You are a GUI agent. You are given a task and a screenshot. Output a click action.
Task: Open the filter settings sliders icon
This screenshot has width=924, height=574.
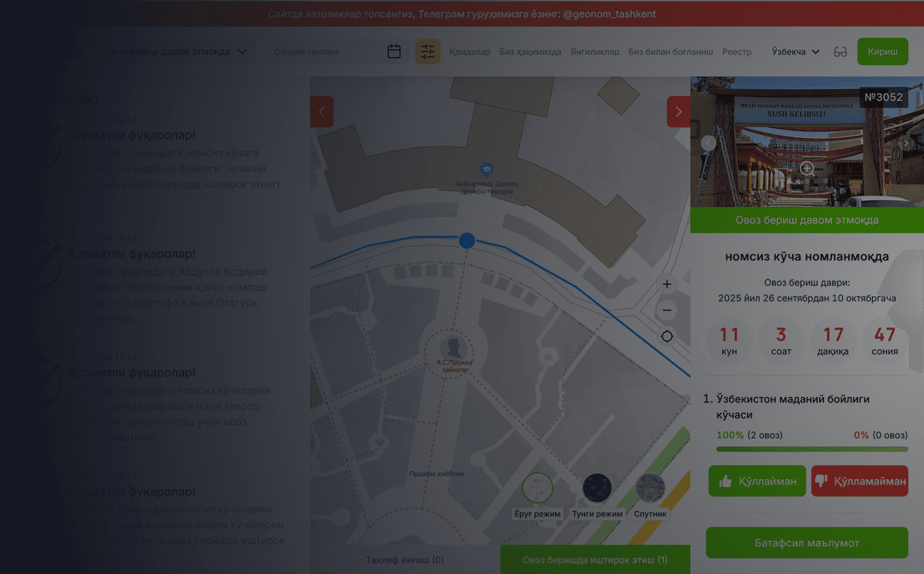click(427, 52)
